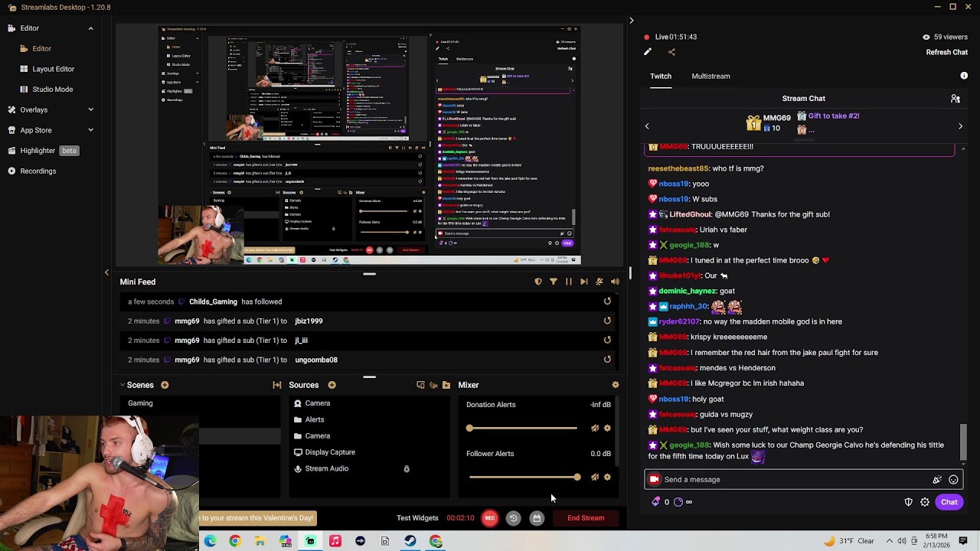The image size is (980, 551).
Task: Collapse the Editor sidebar section
Action: [x=90, y=28]
